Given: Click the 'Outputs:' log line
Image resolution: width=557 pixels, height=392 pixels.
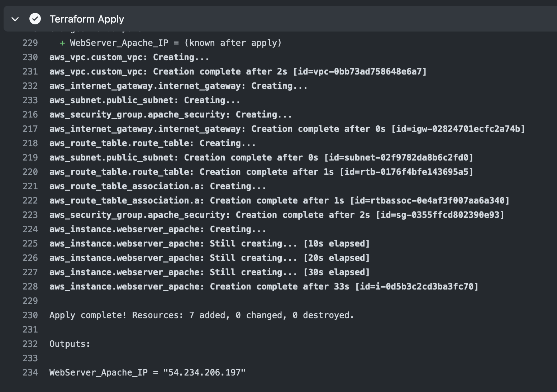Looking at the screenshot, I should pyautogui.click(x=70, y=344).
